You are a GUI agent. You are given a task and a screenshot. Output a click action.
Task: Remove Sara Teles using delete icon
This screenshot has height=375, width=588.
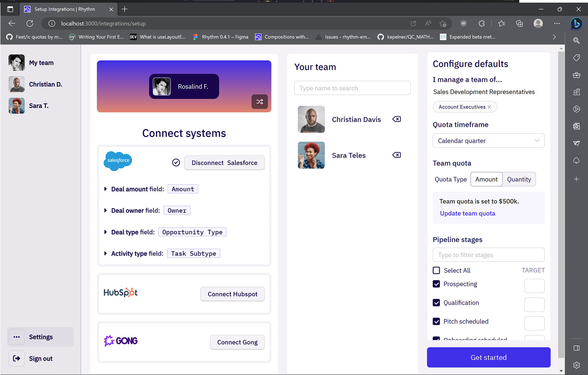(x=397, y=155)
